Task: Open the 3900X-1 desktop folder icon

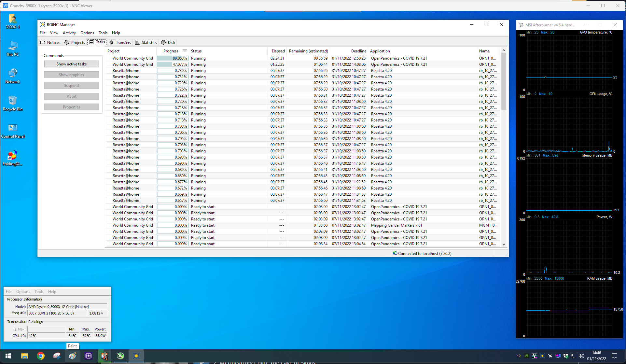Action: point(13,21)
